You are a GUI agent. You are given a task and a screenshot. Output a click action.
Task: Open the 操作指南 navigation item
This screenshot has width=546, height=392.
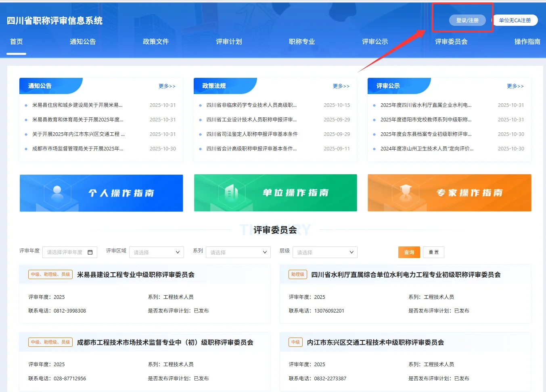pos(528,41)
